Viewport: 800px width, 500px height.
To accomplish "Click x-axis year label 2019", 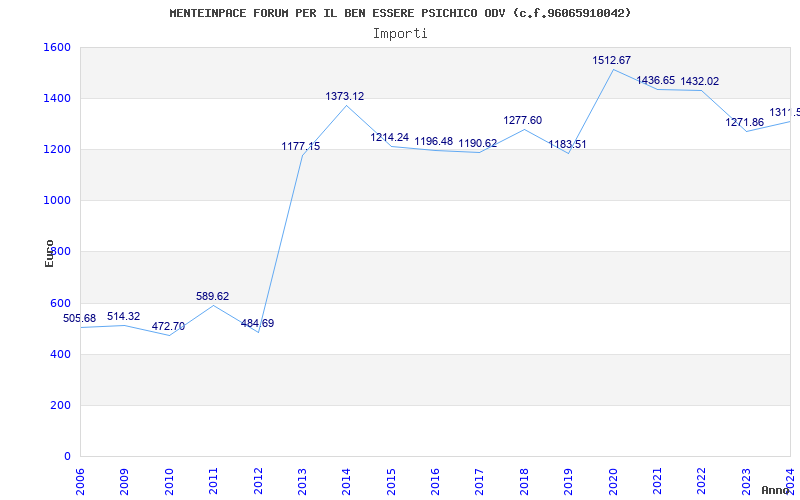I will tap(568, 481).
